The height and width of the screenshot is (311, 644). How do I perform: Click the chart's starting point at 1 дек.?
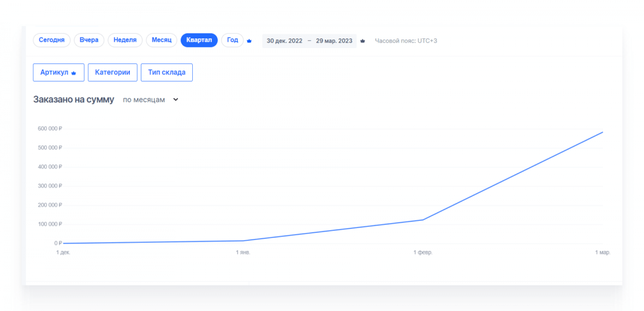point(63,243)
